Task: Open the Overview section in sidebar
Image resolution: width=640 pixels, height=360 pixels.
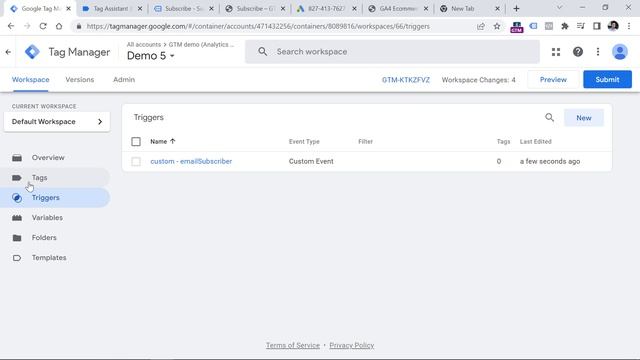Action: [48, 158]
